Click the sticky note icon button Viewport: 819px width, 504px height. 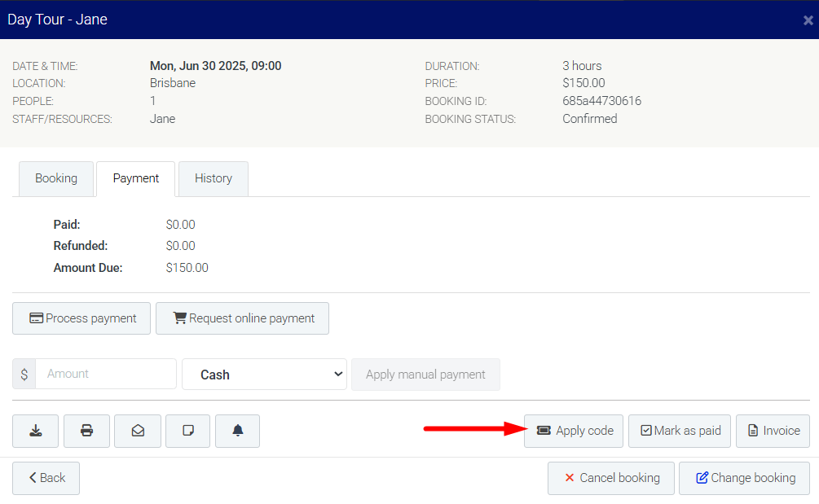tap(187, 431)
